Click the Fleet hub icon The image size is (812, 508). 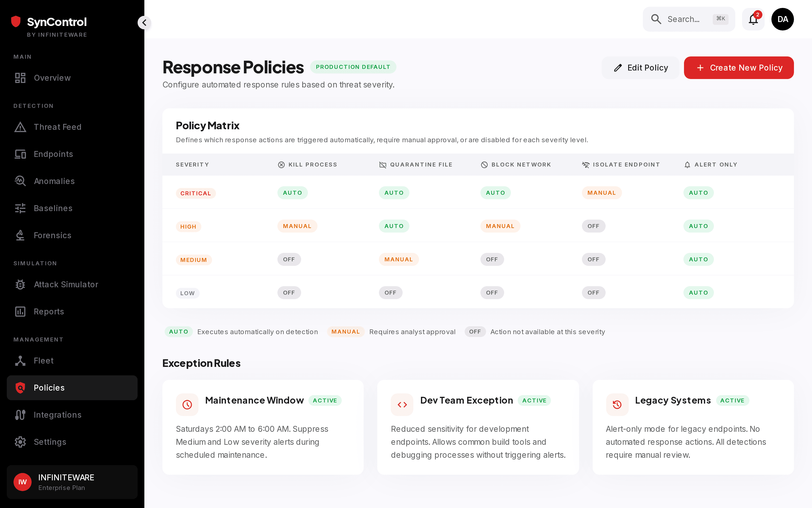click(20, 360)
